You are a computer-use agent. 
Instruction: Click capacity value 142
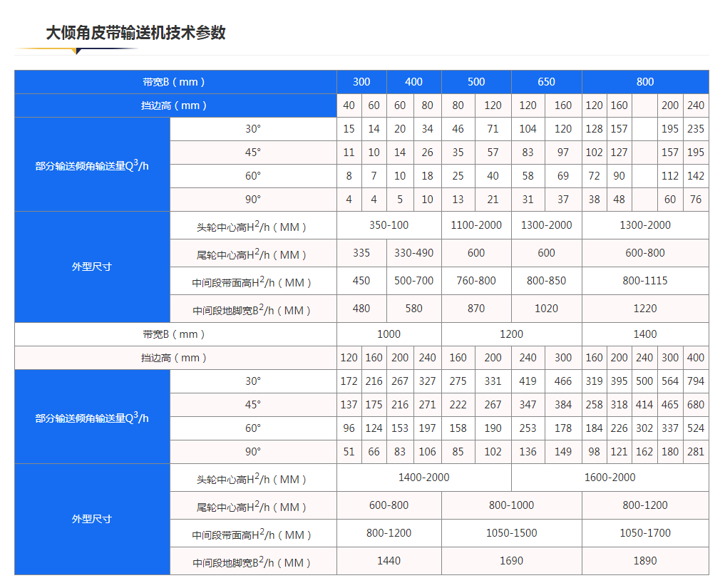(696, 176)
